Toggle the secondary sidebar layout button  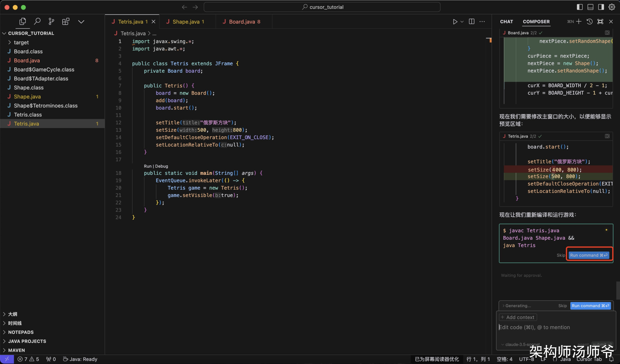coord(601,7)
